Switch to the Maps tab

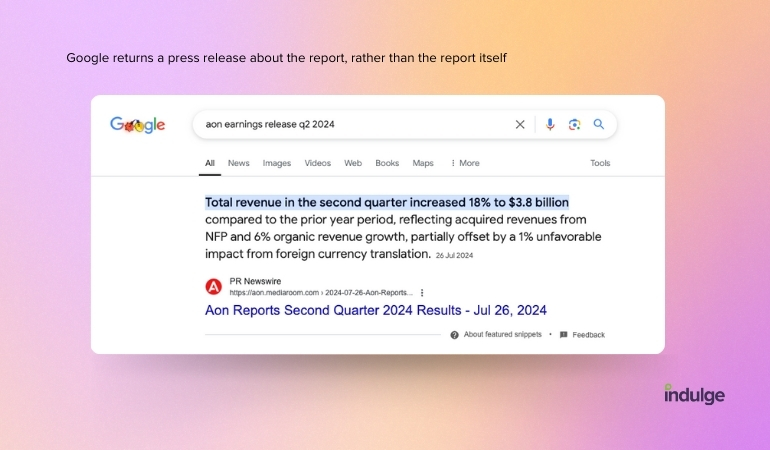click(423, 163)
